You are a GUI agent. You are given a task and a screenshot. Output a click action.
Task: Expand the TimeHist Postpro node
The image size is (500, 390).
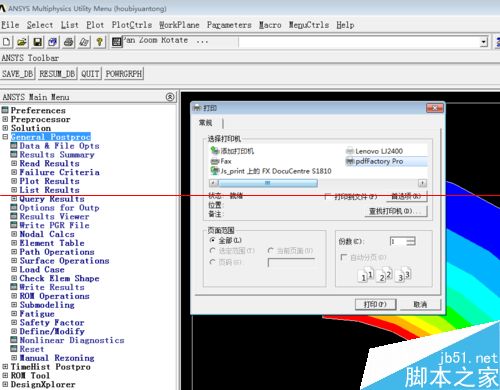5,367
